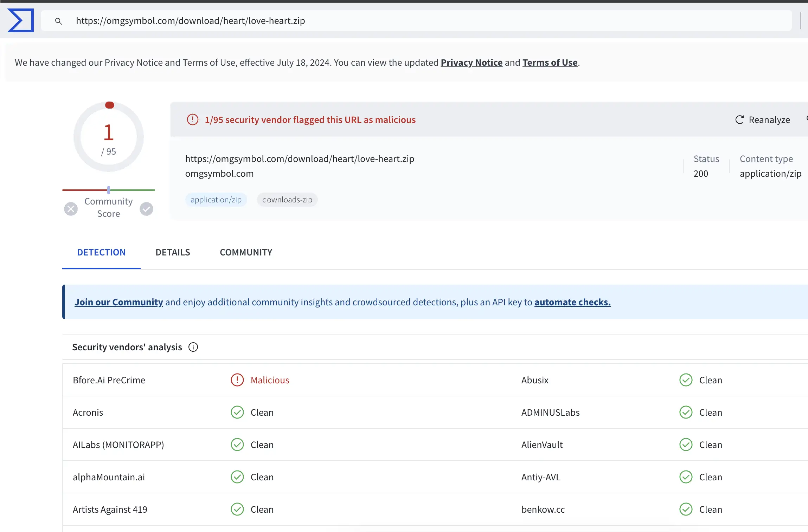The image size is (808, 532).
Task: Click the Malicious verdict text
Action: pyautogui.click(x=270, y=380)
